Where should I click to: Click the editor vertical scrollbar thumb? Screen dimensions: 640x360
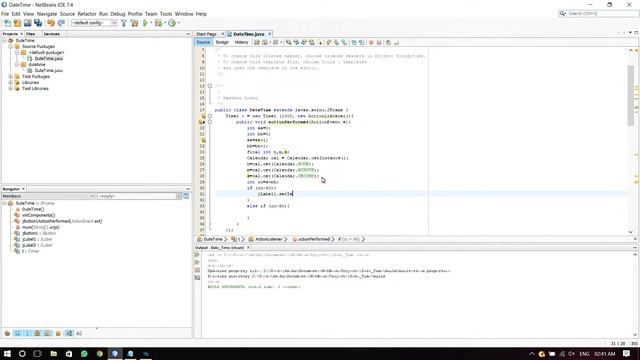pyautogui.click(x=631, y=96)
